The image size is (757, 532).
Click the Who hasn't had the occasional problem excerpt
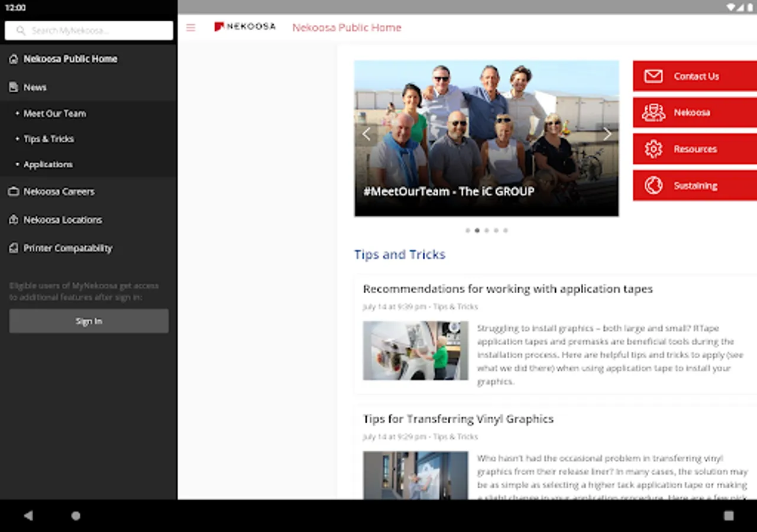[x=613, y=478]
